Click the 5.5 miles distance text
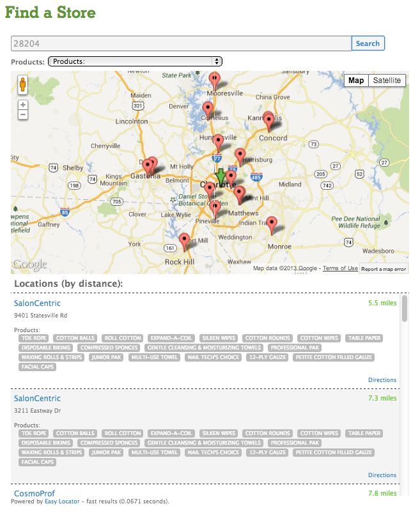420x520 pixels. (x=382, y=303)
